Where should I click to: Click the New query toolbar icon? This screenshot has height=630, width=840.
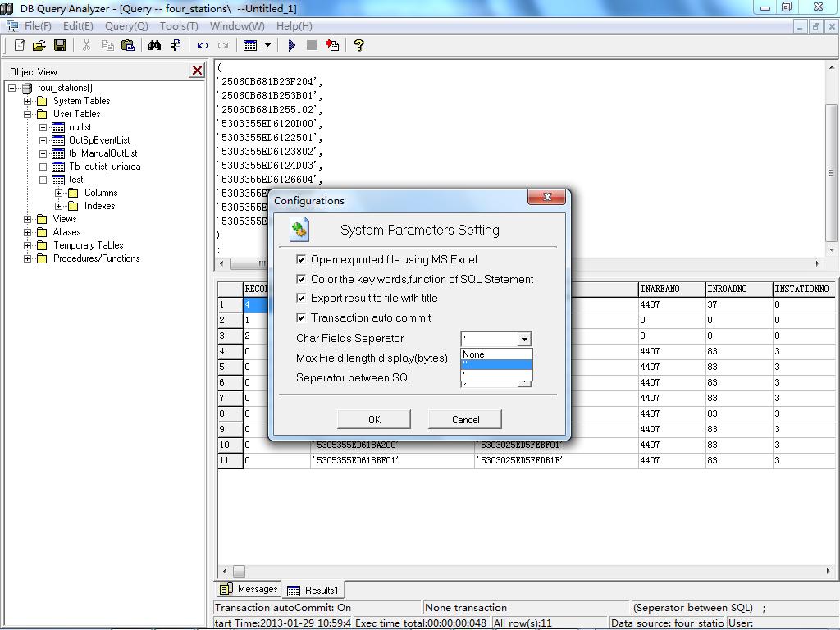[x=20, y=45]
